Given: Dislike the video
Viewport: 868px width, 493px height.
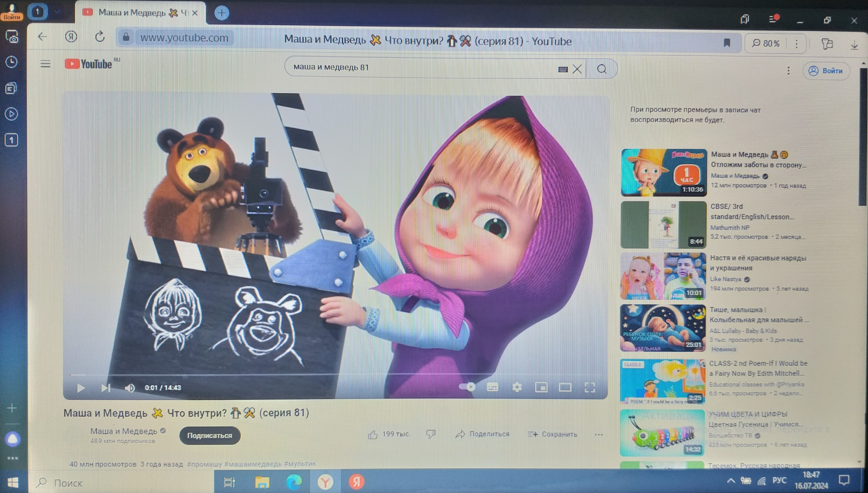Looking at the screenshot, I should (x=431, y=434).
